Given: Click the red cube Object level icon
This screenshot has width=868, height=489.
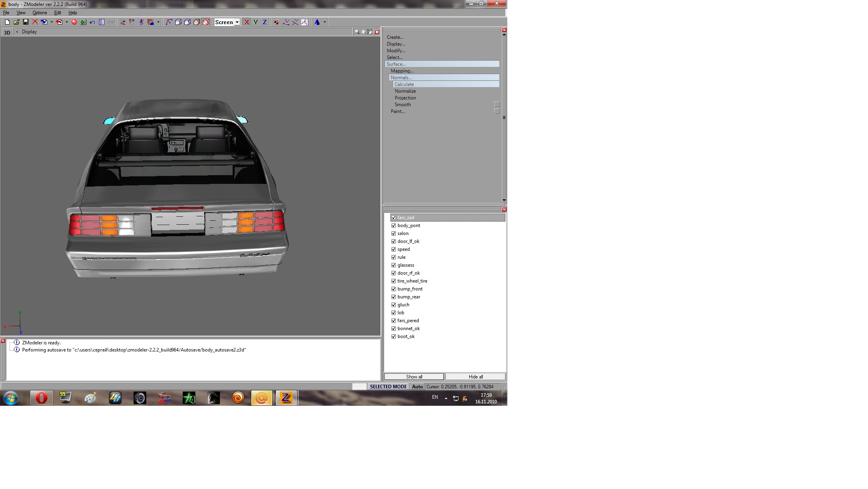Looking at the screenshot, I should [x=206, y=22].
